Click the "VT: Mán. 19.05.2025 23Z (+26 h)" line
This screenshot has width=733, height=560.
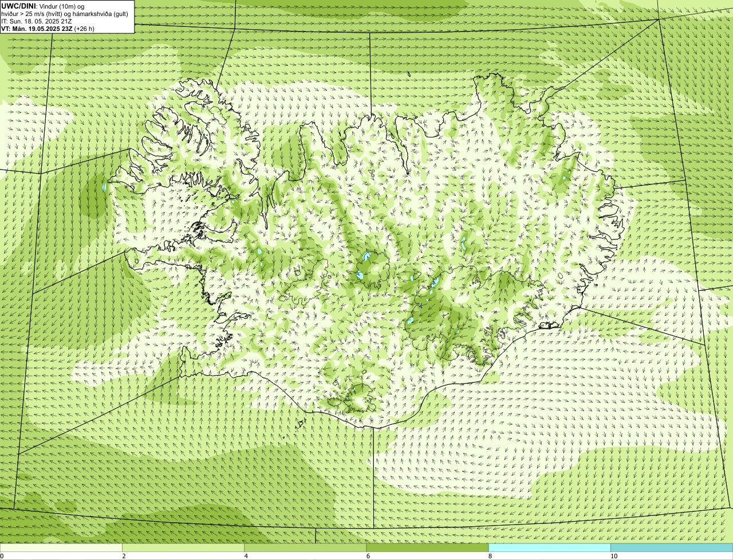pyautogui.click(x=48, y=28)
